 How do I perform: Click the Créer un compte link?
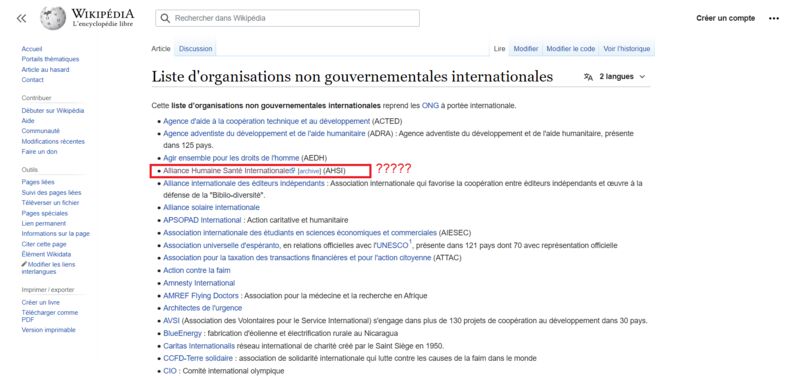726,18
